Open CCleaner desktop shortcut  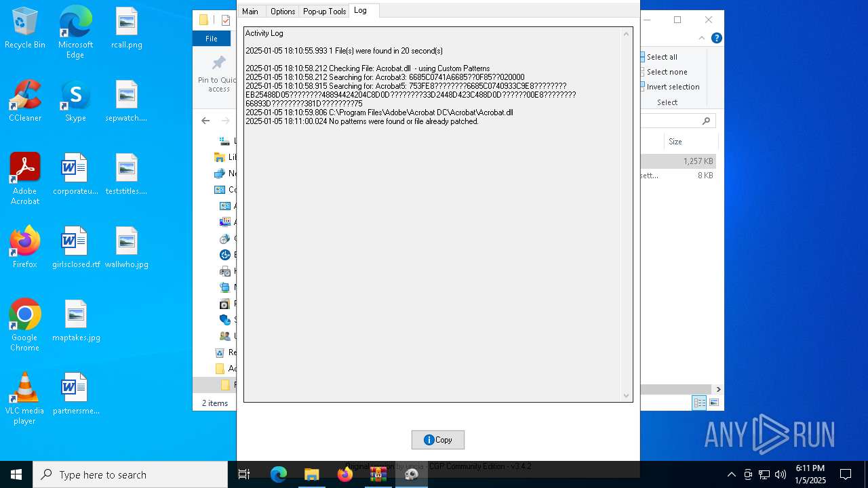point(25,102)
